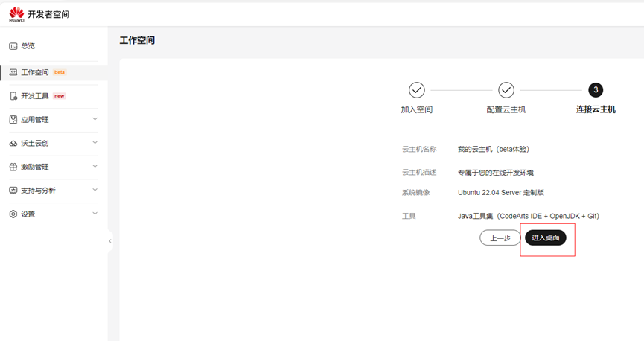
Task: Click the 工具 label
Action: coord(409,216)
